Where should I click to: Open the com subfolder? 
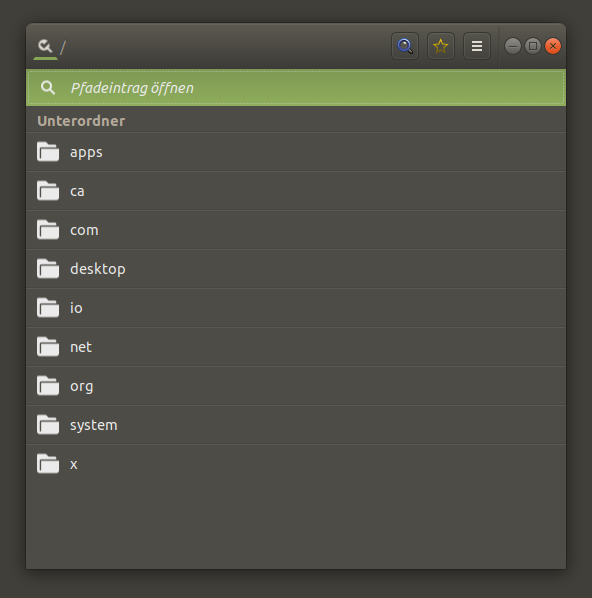pos(296,230)
